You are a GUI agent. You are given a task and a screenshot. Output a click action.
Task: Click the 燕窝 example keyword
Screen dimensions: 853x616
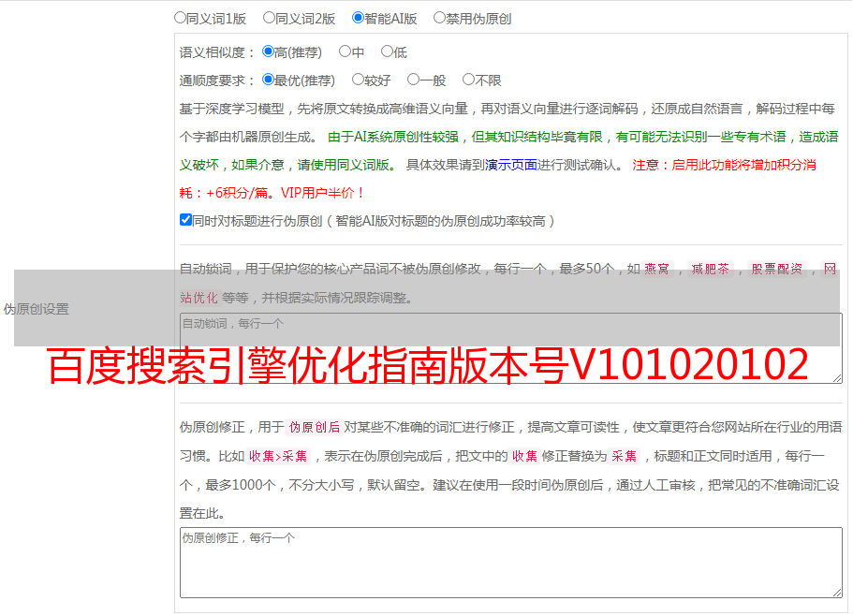[656, 269]
